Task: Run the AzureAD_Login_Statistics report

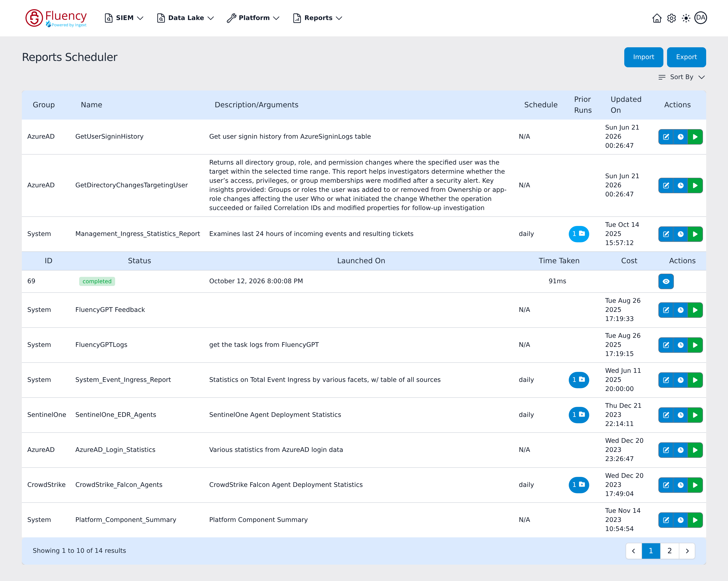Action: [x=695, y=450]
